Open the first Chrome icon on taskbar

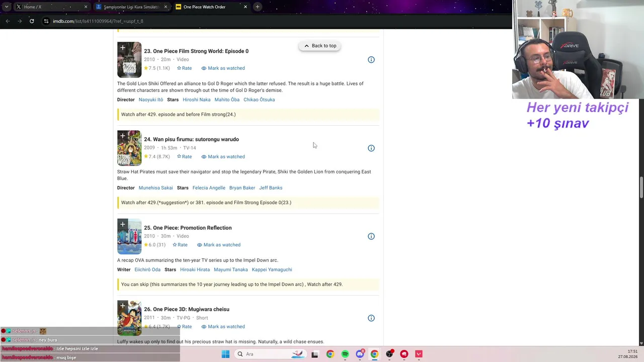pyautogui.click(x=330, y=354)
